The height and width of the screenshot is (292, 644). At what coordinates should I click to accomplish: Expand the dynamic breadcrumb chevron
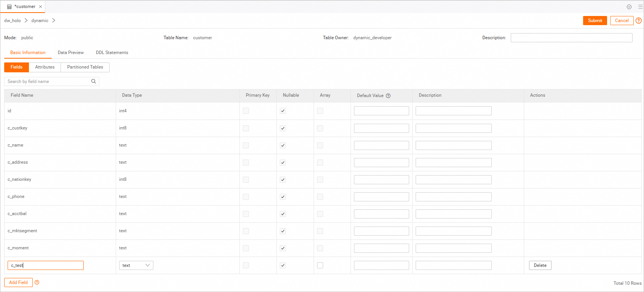pyautogui.click(x=54, y=21)
